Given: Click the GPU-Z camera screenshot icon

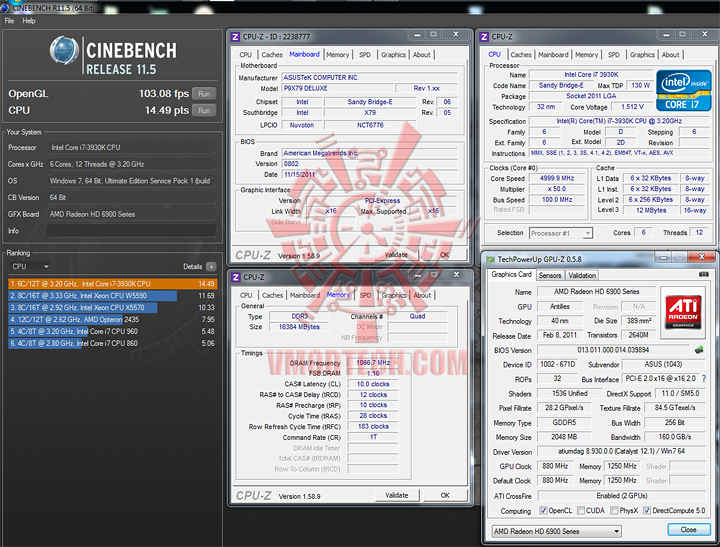Looking at the screenshot, I should click(x=703, y=274).
